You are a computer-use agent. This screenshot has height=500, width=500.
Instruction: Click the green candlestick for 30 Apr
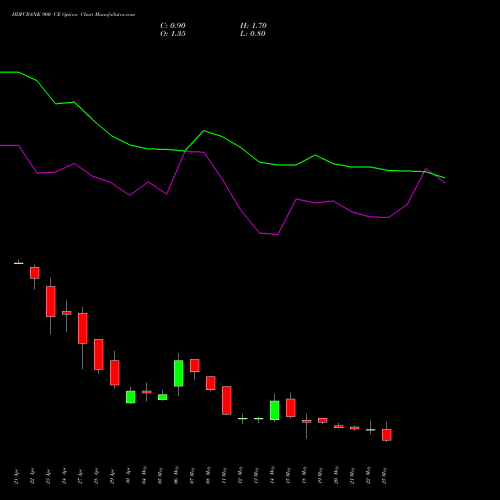131,397
